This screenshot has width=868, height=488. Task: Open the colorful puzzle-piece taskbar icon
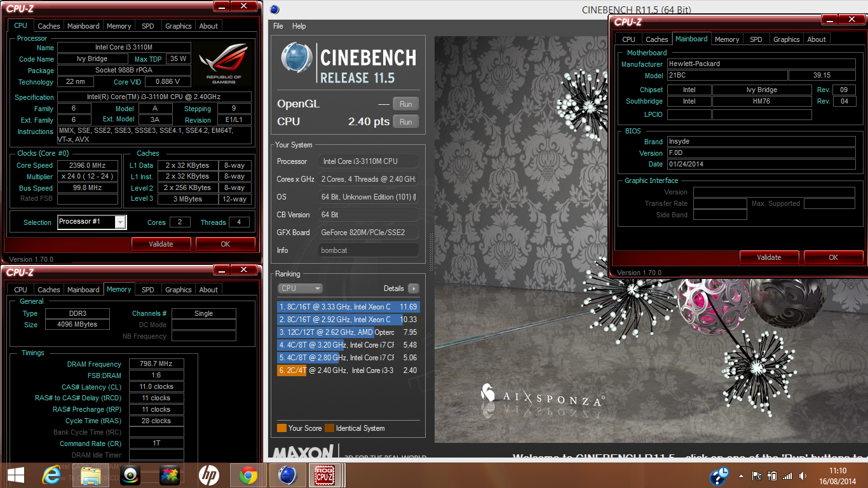tap(170, 475)
